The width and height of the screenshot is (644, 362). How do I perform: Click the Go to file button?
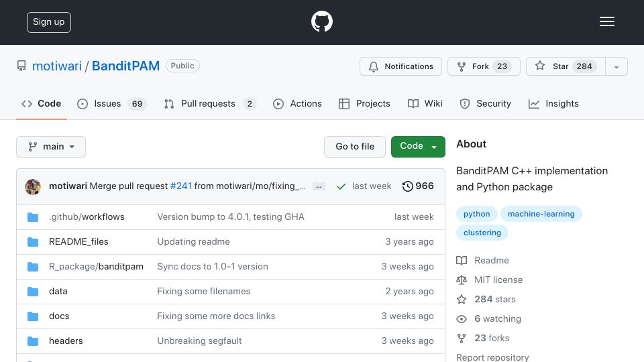[x=355, y=147]
